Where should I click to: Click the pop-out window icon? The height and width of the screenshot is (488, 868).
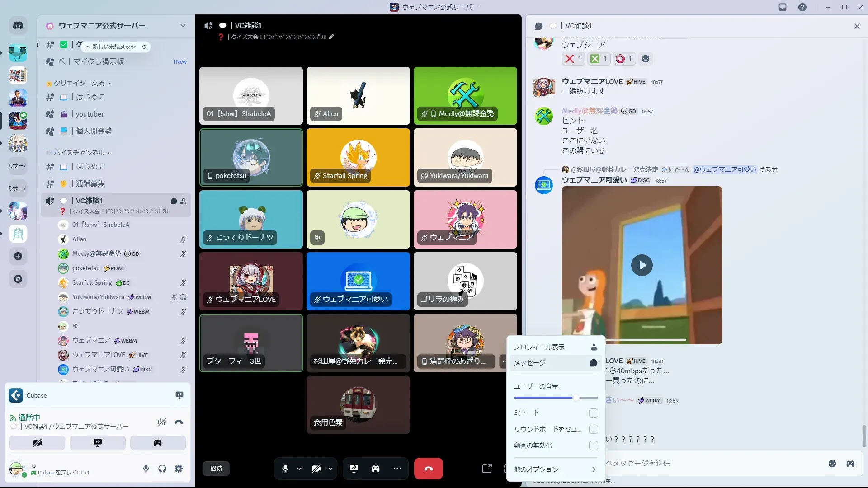(x=487, y=469)
